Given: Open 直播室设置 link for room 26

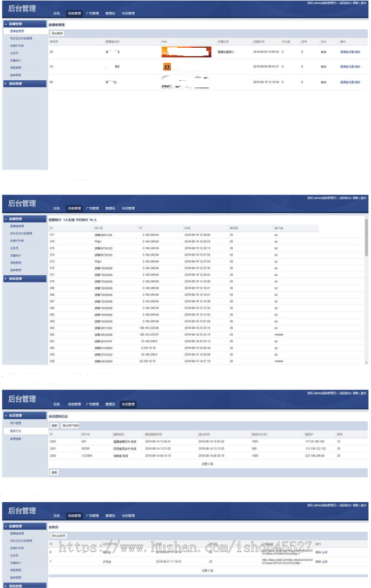Looking at the screenshot, I should pyautogui.click(x=347, y=52).
